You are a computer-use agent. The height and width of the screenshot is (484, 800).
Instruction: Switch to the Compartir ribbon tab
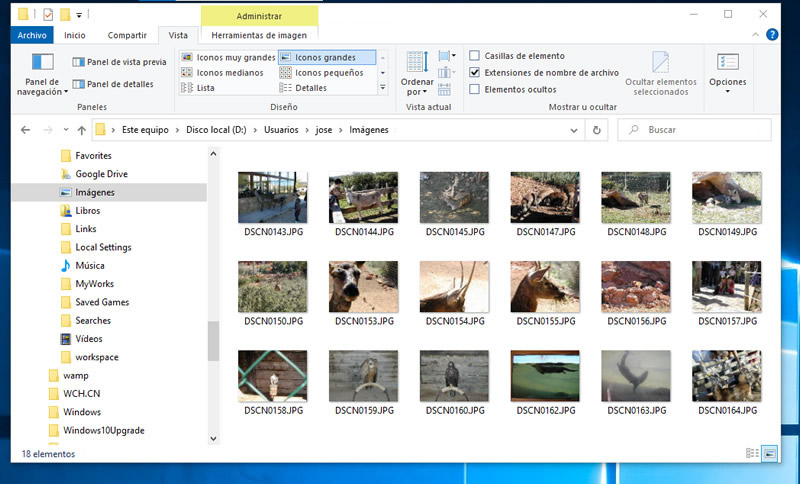pyautogui.click(x=126, y=35)
